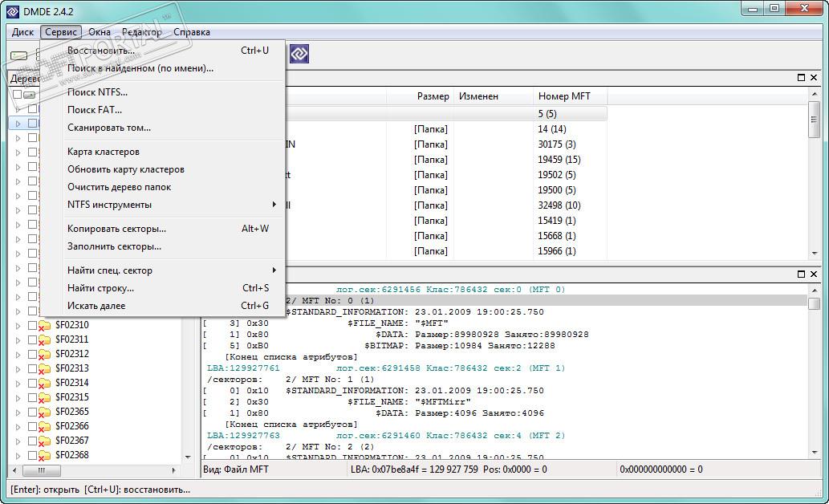Click the deleted folder icon of $F02311
The image size is (829, 504).
(44, 339)
